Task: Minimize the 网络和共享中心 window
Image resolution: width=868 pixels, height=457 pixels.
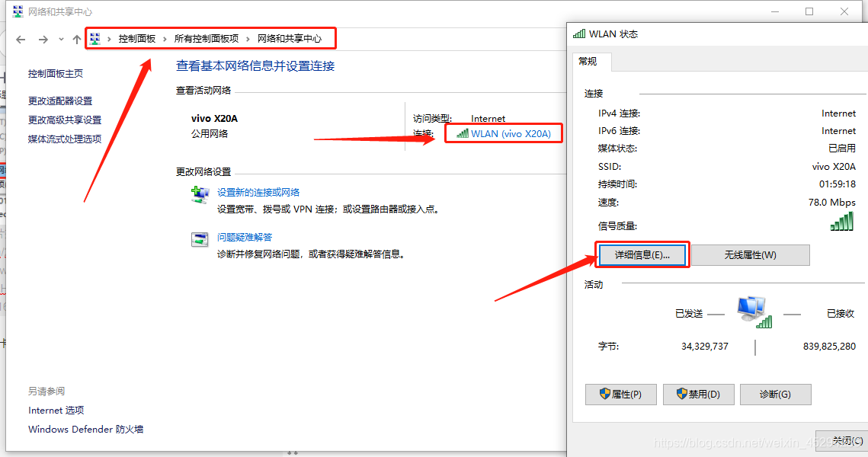Action: tap(775, 11)
